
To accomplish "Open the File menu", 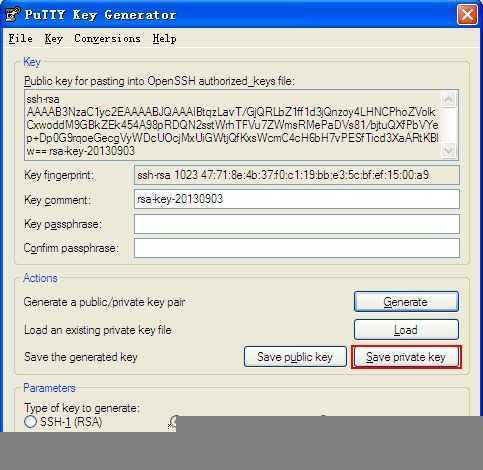I will 21,39.
